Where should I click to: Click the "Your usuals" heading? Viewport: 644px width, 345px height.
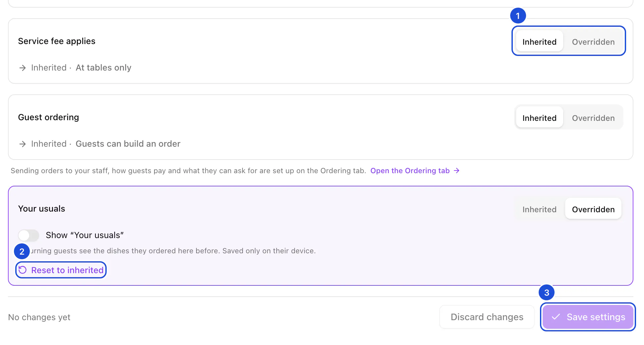tap(41, 209)
